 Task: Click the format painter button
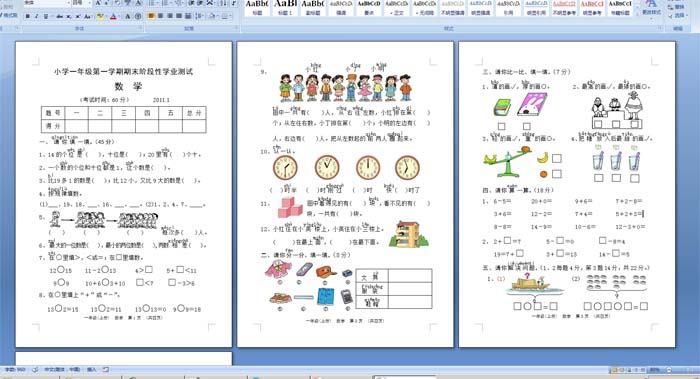10,15
